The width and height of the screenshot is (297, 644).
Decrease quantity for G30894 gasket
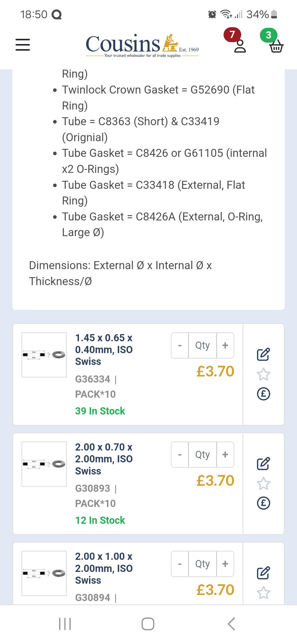click(180, 564)
